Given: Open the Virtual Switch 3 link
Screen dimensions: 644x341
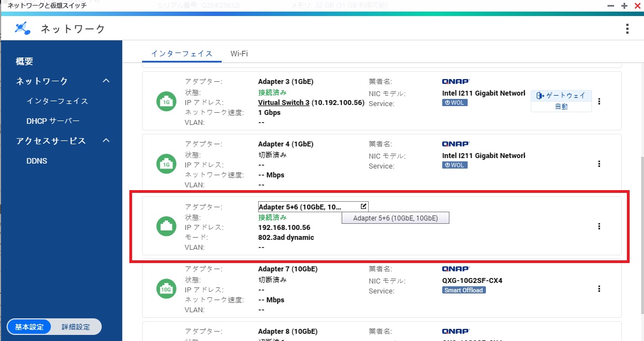Looking at the screenshot, I should coord(284,102).
